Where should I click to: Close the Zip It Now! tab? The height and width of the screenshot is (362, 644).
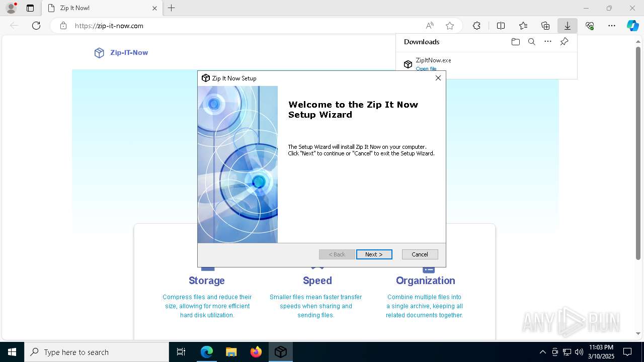pos(154,8)
